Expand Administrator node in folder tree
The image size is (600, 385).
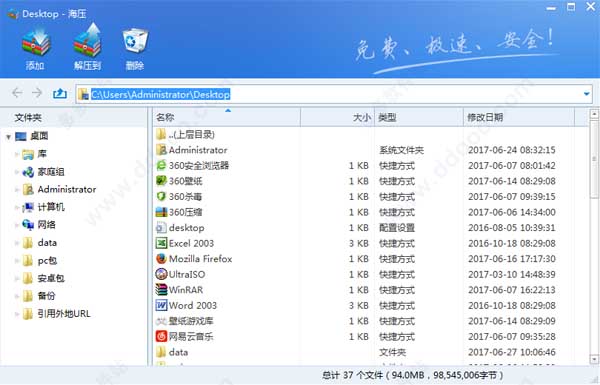pos(17,189)
